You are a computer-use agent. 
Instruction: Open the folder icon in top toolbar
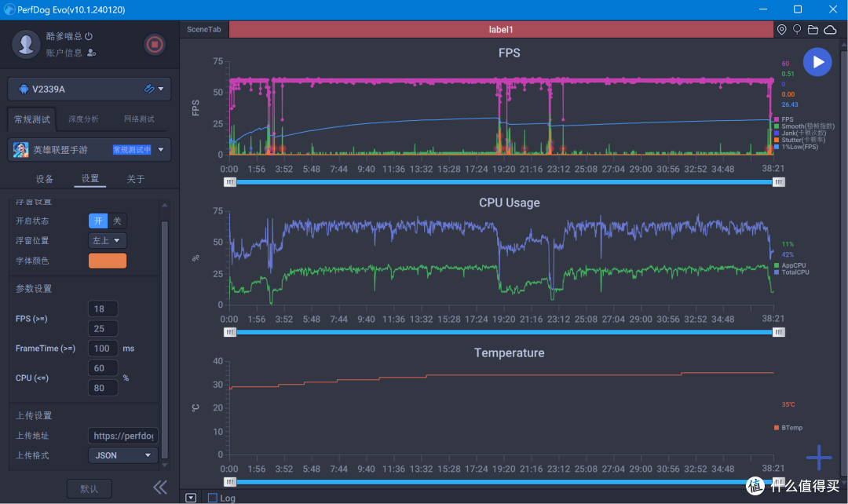[x=813, y=30]
